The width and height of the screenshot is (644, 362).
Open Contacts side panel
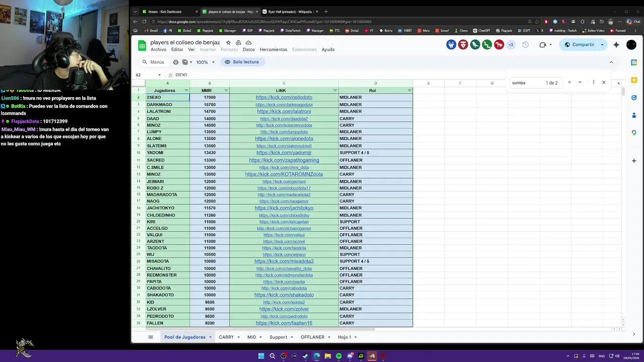click(634, 115)
